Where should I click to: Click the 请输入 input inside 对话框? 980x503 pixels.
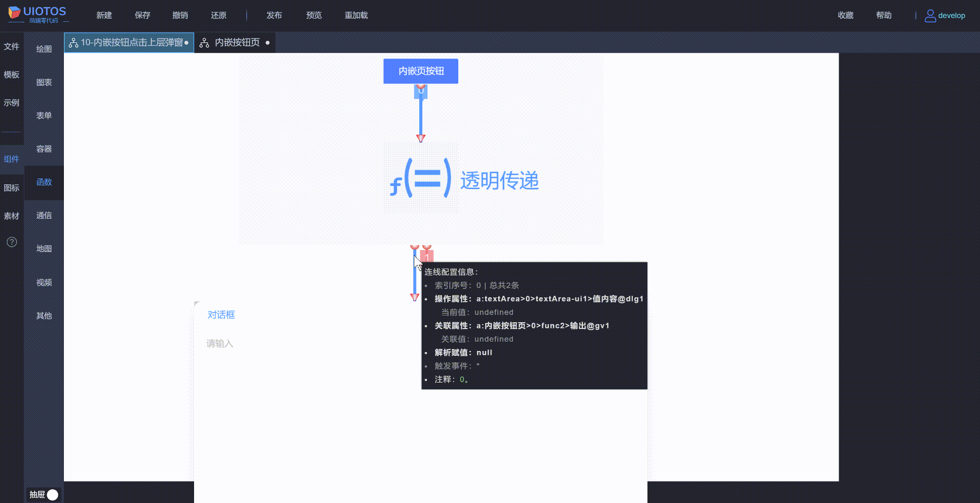pos(220,344)
